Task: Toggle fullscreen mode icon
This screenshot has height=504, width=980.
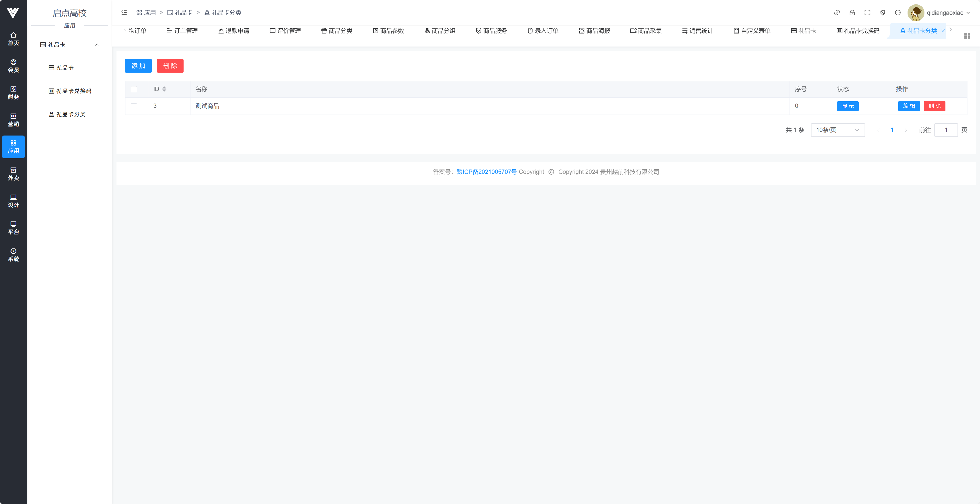Action: click(x=867, y=13)
